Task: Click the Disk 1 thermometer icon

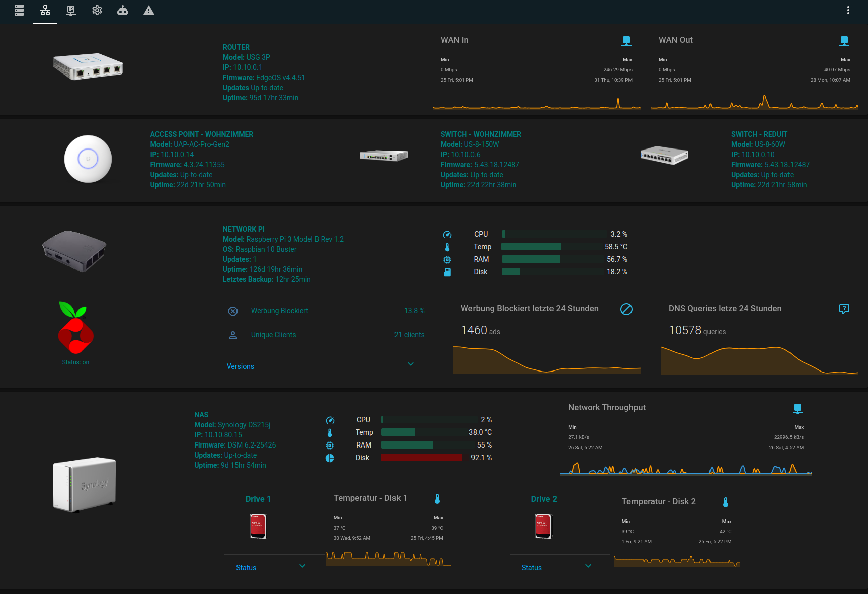Action: 437,499
